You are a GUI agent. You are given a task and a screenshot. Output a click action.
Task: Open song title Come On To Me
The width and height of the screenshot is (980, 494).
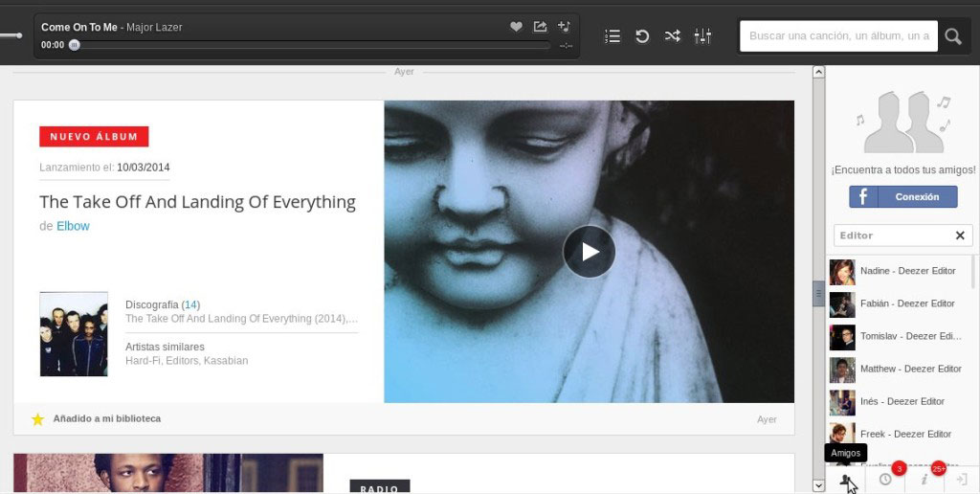click(78, 27)
